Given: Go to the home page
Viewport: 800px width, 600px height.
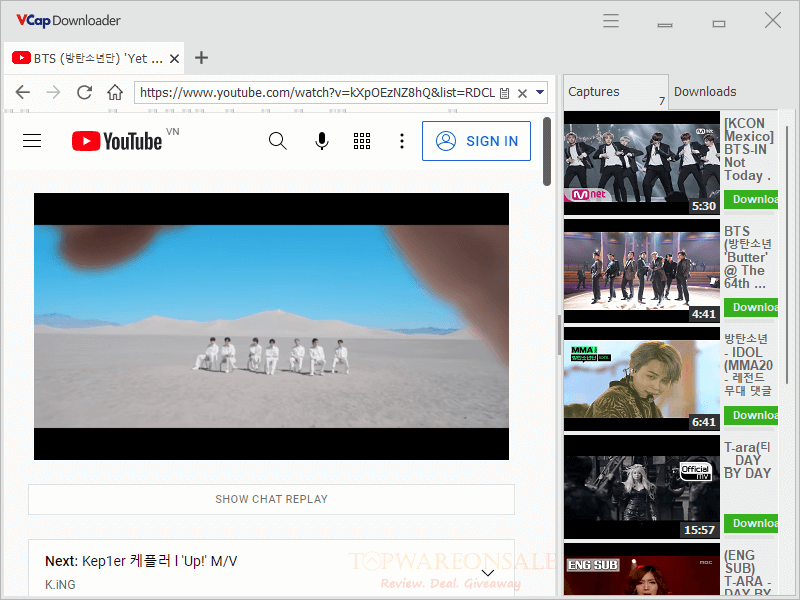Looking at the screenshot, I should pyautogui.click(x=115, y=92).
